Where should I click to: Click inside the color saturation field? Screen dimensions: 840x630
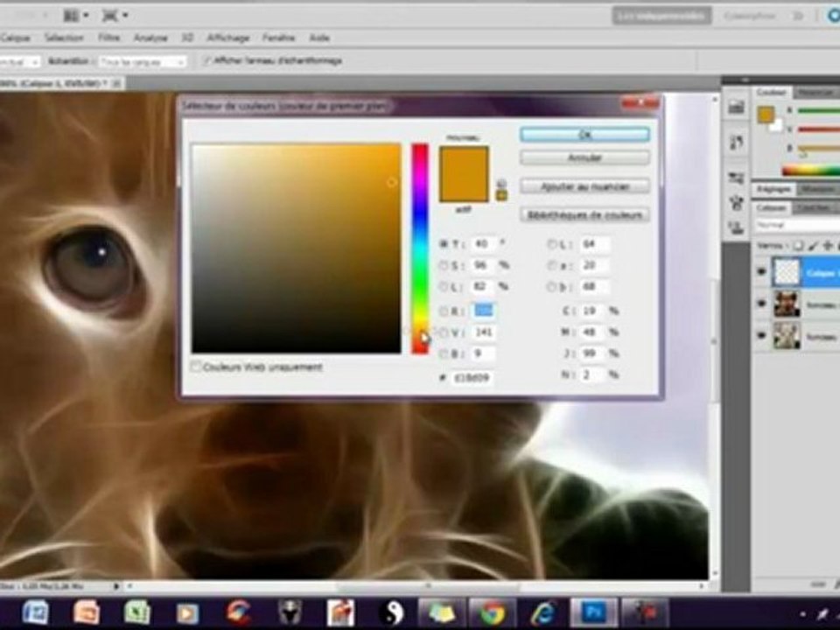[297, 248]
